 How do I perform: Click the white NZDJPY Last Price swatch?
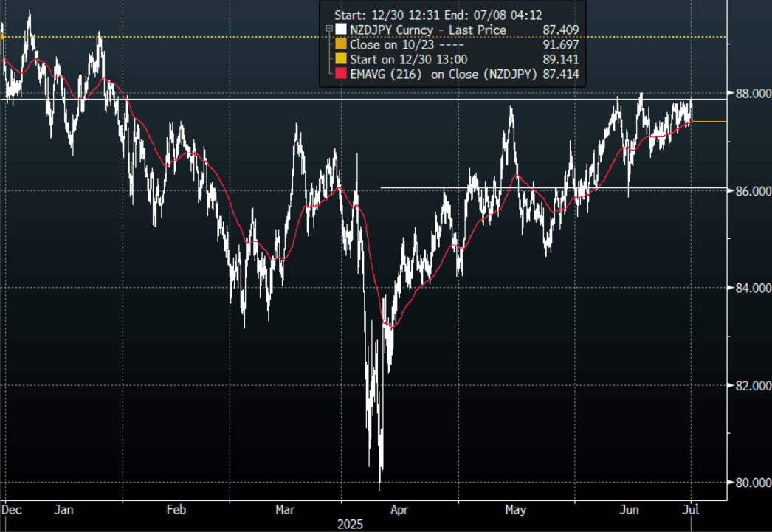[340, 30]
